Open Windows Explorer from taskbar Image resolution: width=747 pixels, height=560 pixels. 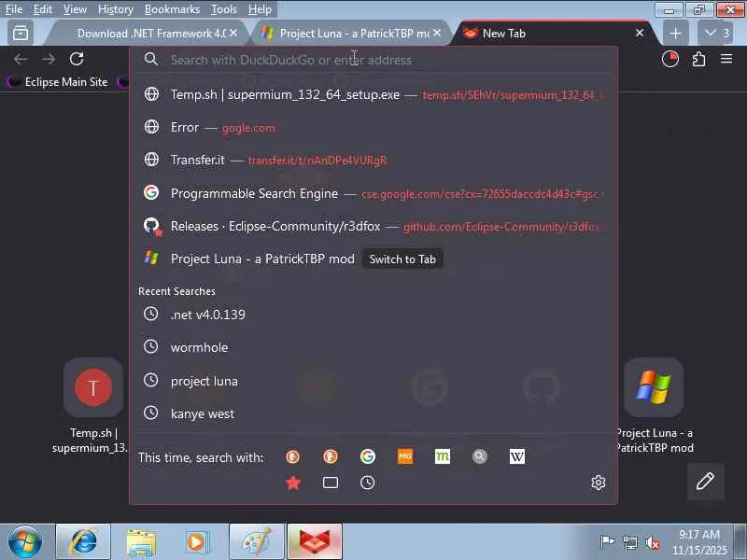(141, 542)
